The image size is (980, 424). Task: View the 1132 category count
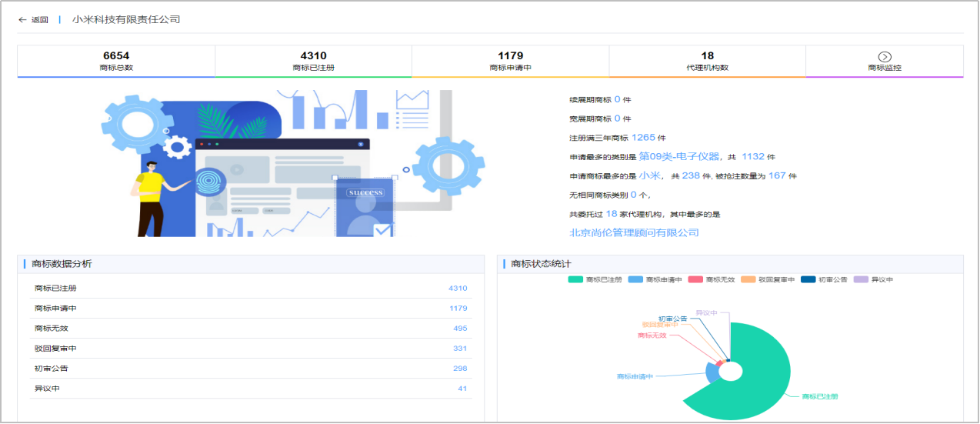[x=753, y=156]
